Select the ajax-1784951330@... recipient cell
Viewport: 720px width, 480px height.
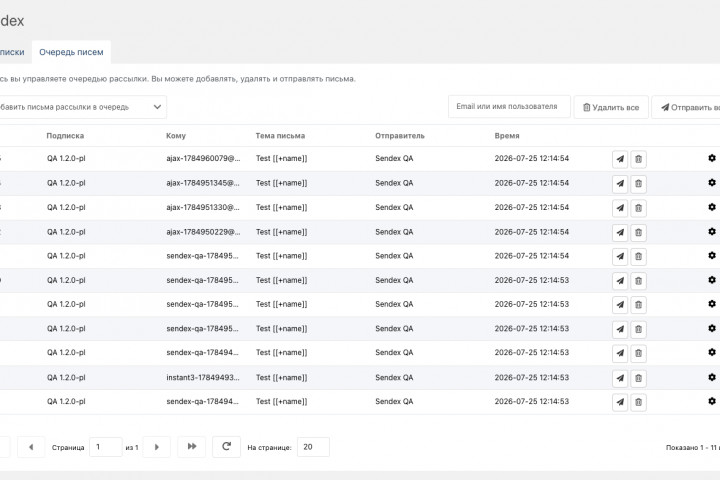(203, 208)
